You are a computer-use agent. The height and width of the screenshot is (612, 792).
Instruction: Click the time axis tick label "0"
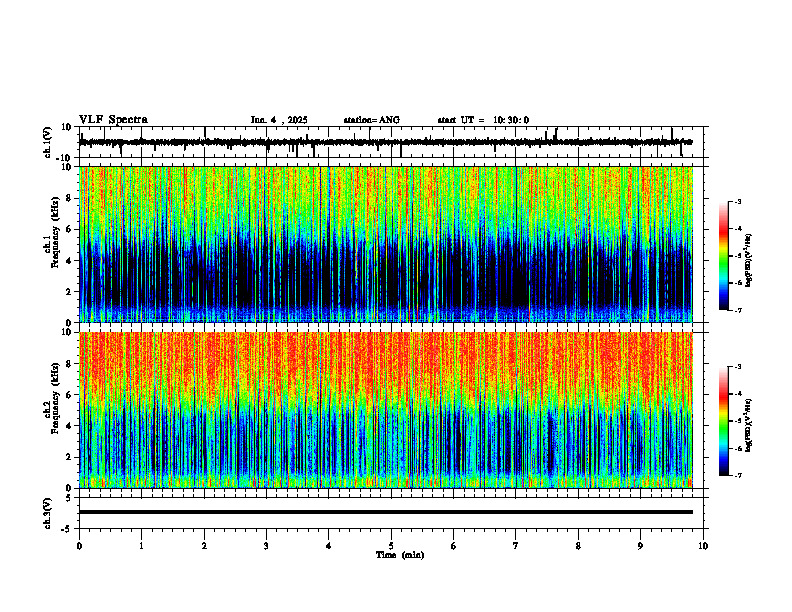pyautogui.click(x=79, y=546)
